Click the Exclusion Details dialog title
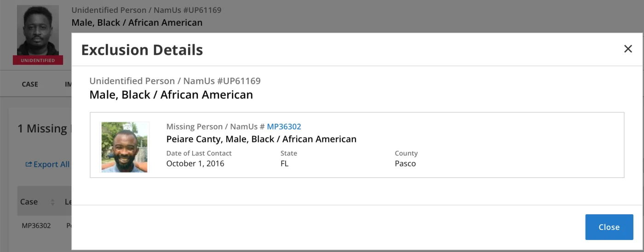644x252 pixels. (x=142, y=50)
